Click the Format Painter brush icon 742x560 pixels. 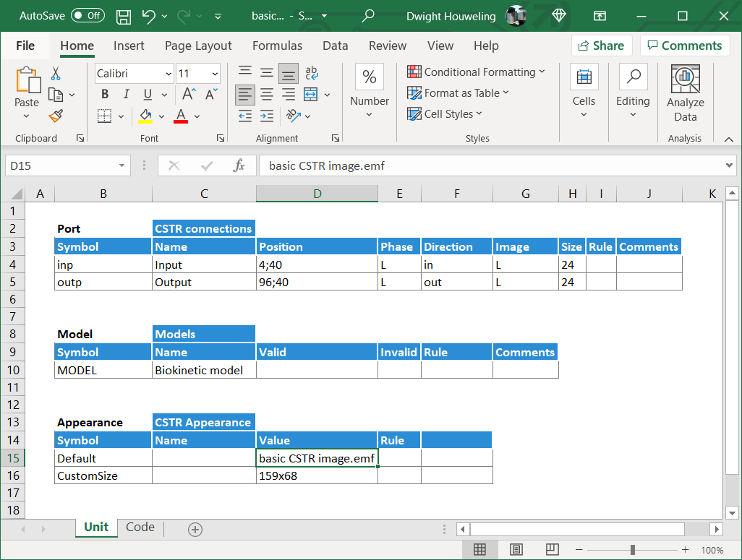[x=56, y=116]
